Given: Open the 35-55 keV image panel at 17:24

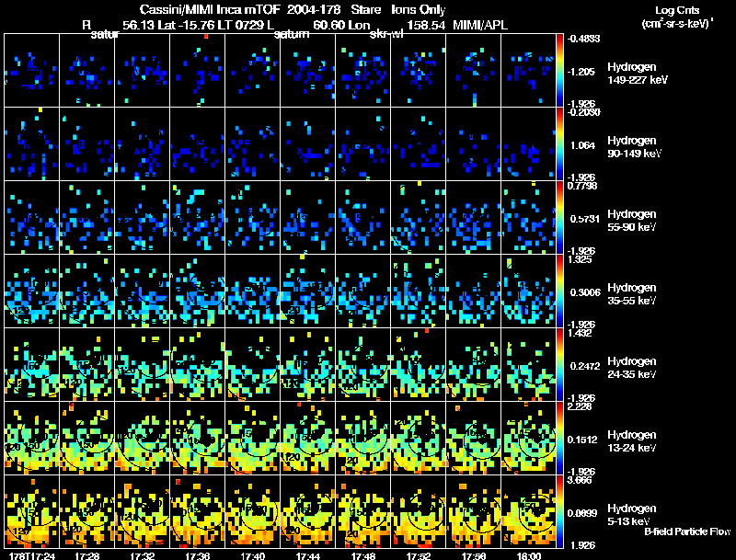Looking at the screenshot, I should coord(32,291).
